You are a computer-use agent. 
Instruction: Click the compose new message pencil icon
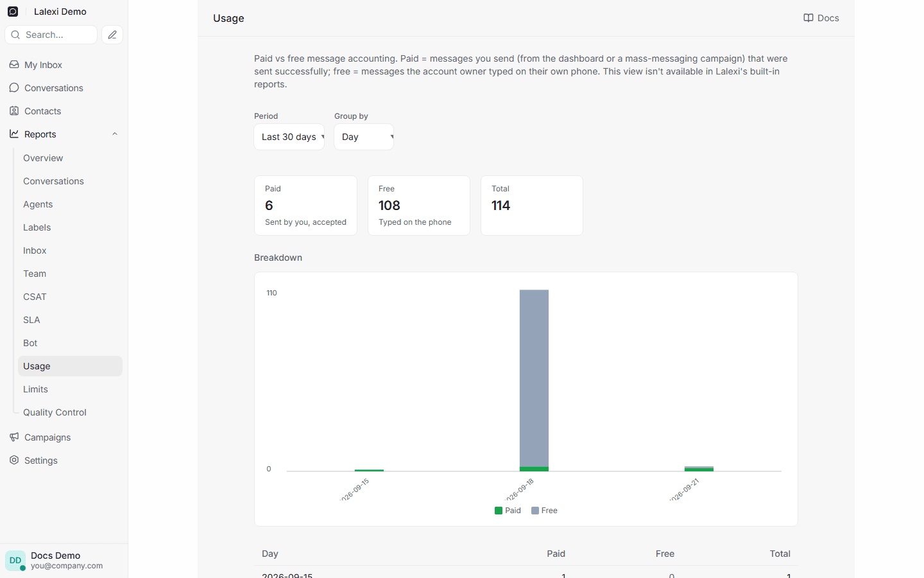[x=112, y=35]
